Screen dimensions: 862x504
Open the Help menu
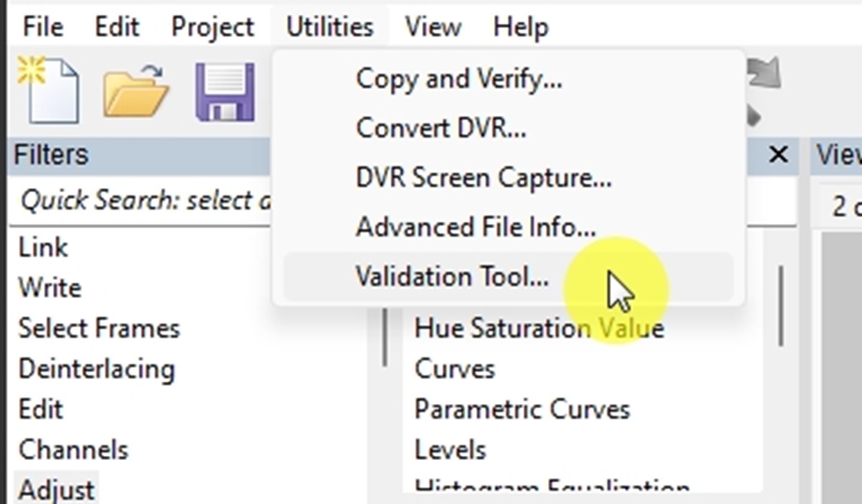point(521,27)
